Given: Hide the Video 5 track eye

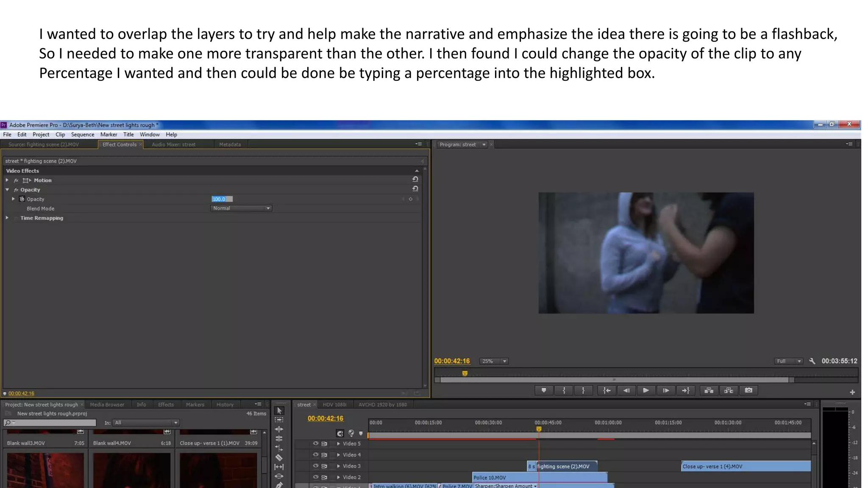Looking at the screenshot, I should [316, 444].
